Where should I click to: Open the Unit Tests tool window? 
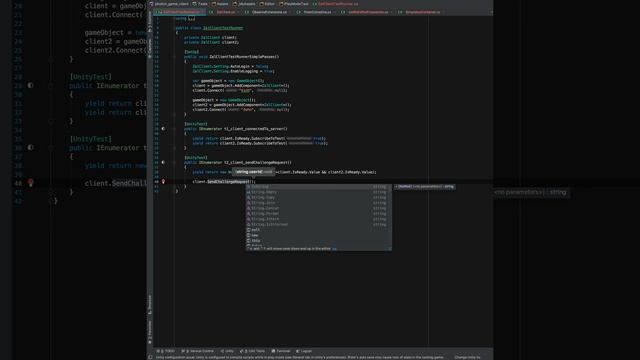pos(252,351)
